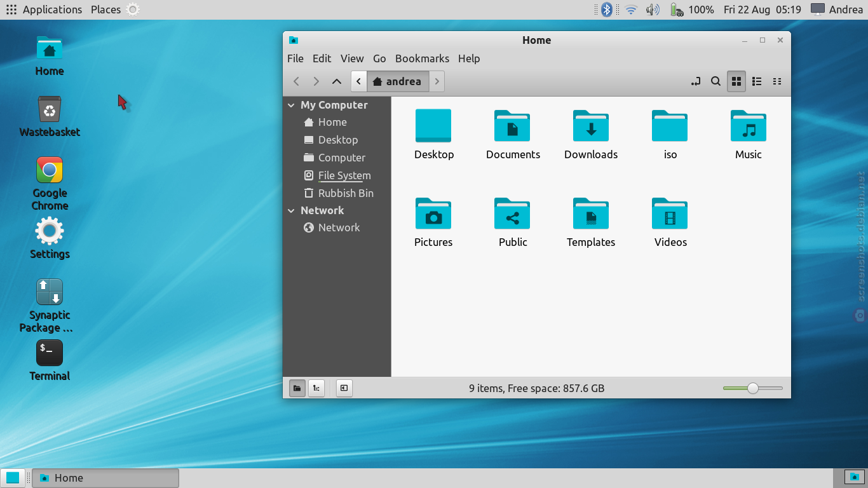Go up to parent folder
Viewport: 868px width, 488px height.
point(337,81)
